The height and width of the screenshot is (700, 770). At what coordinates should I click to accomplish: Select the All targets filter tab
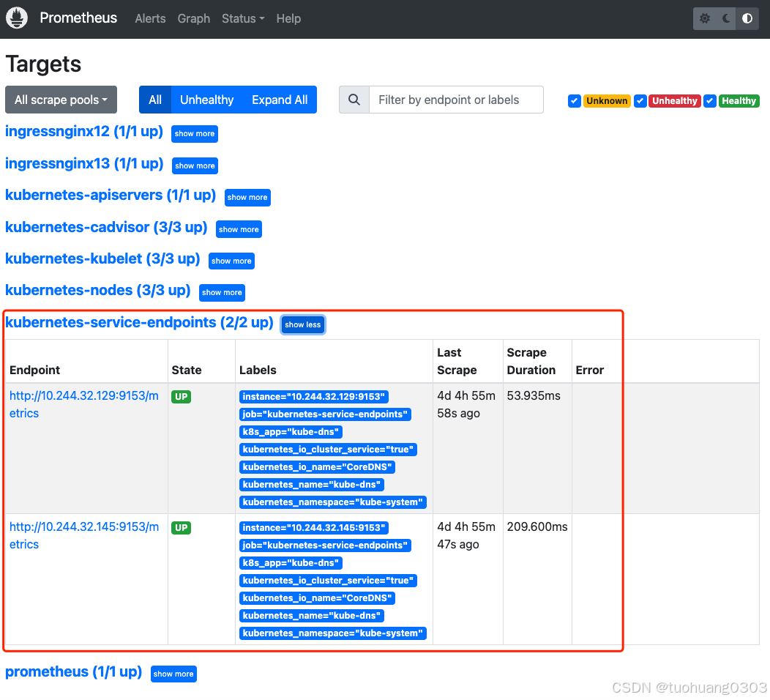[155, 100]
